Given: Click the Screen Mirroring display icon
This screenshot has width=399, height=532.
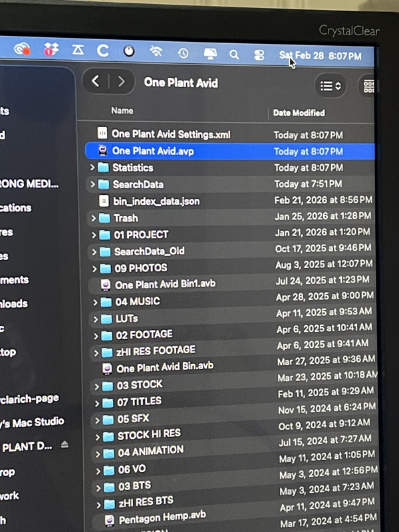Looking at the screenshot, I should [x=209, y=53].
